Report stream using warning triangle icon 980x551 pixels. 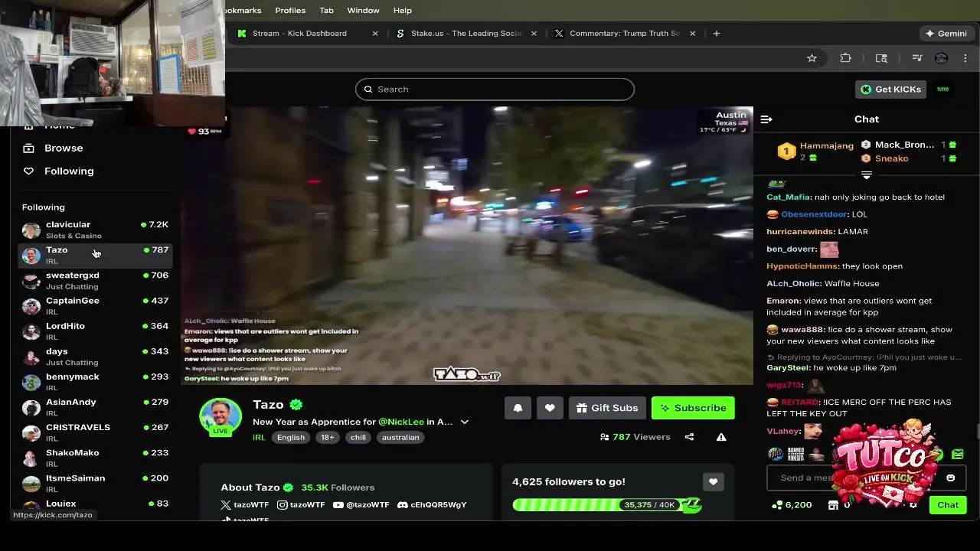point(721,437)
